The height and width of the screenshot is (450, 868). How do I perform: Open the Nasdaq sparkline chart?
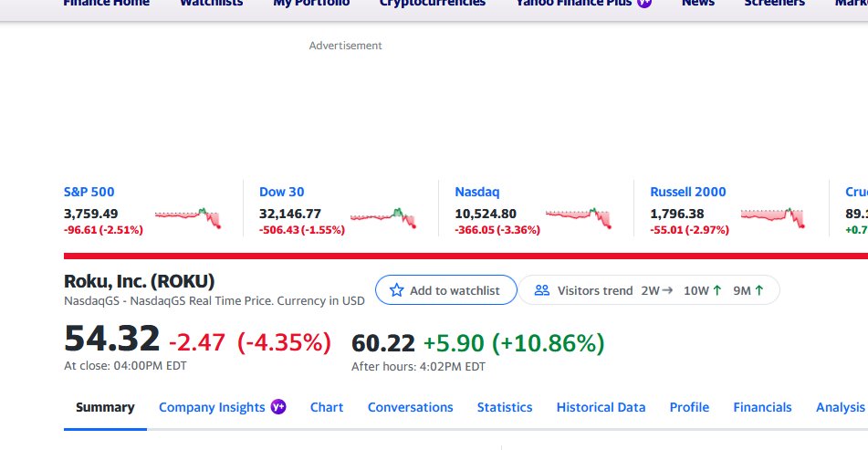(x=579, y=218)
